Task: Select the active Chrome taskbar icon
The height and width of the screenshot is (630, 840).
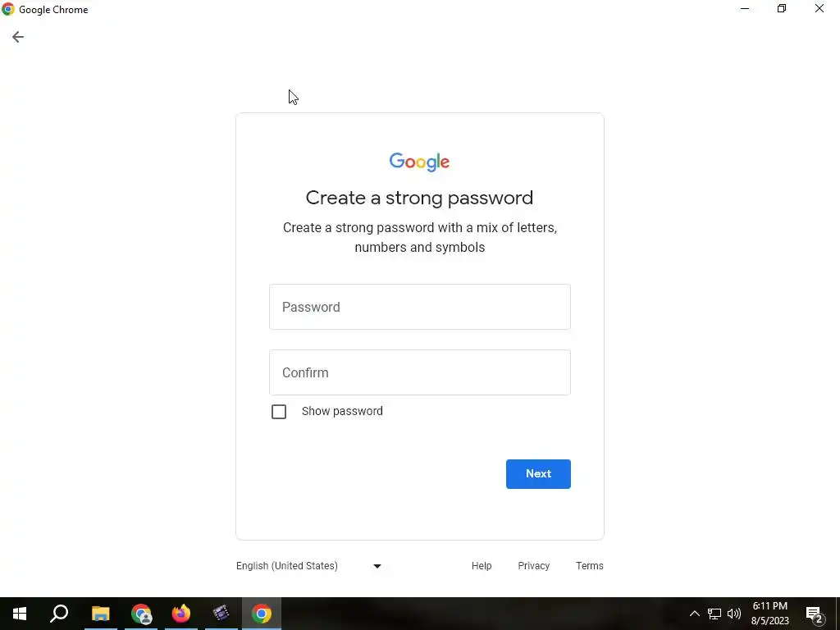Action: 262,614
